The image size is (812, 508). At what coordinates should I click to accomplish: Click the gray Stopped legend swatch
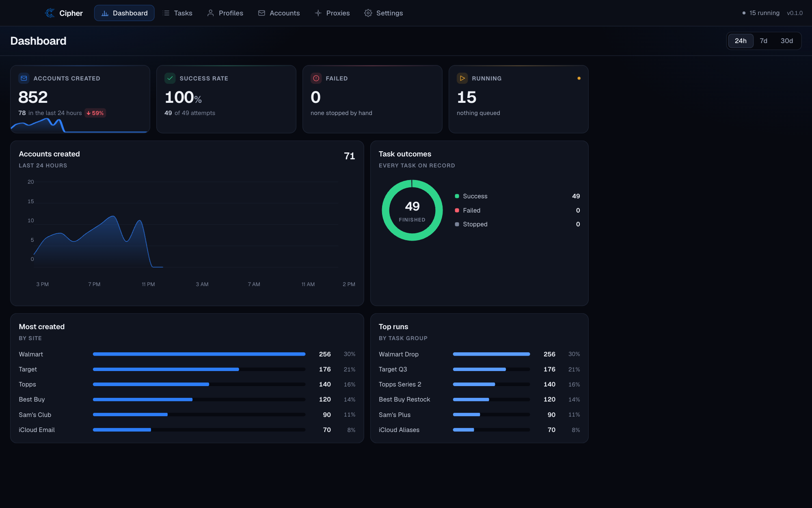pyautogui.click(x=457, y=224)
